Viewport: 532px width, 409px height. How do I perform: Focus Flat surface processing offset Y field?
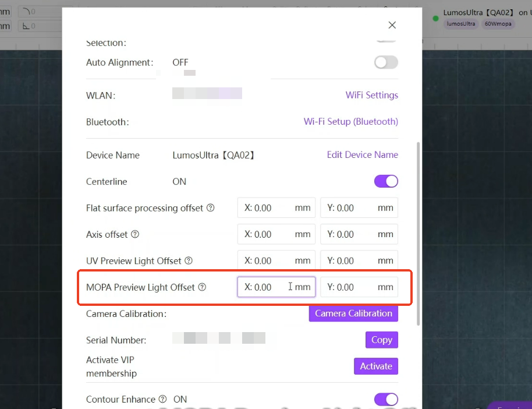[x=359, y=207]
